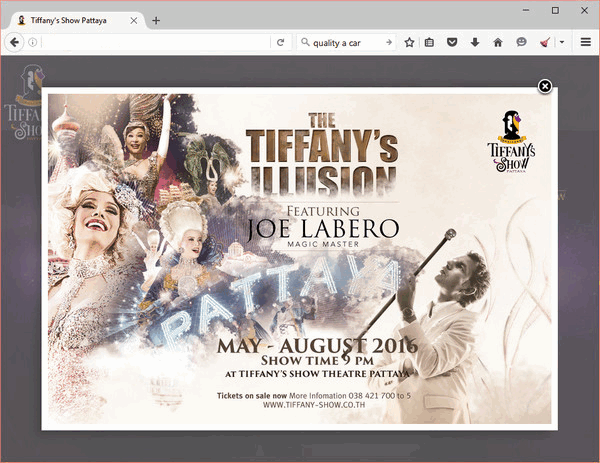Click the Tiffany's Illusion poster image
Viewport: 600px width, 463px height.
[x=299, y=258]
